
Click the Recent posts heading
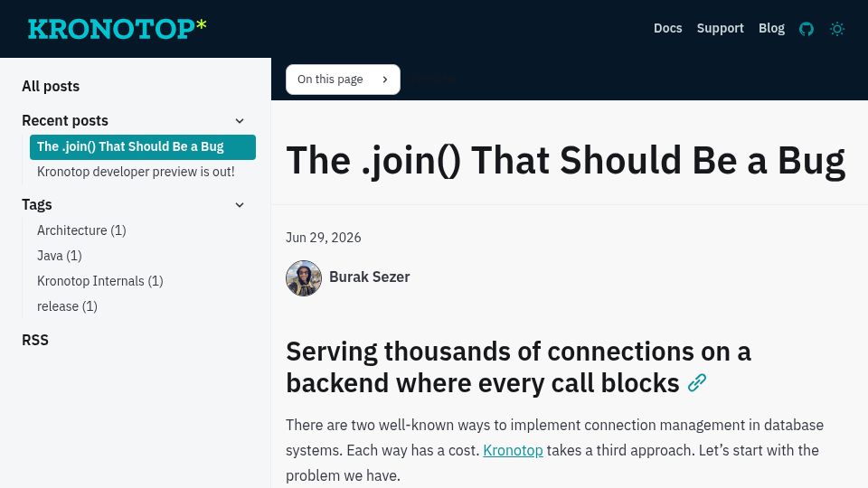65,120
